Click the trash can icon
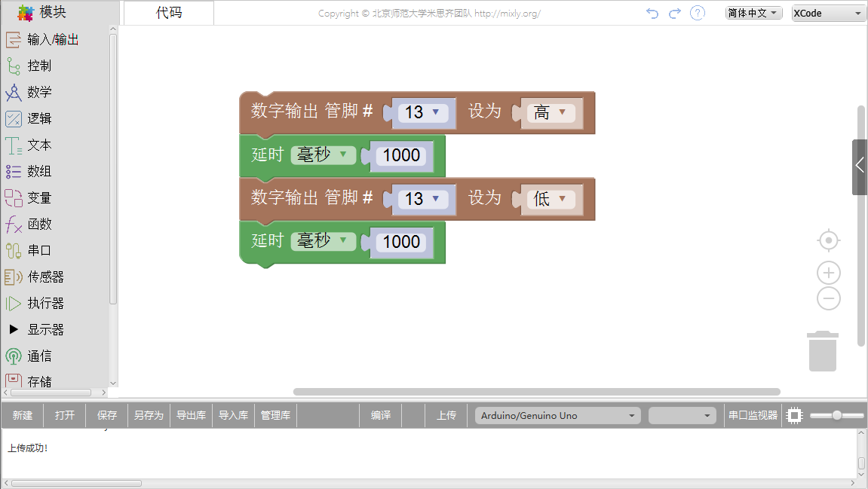 (823, 351)
